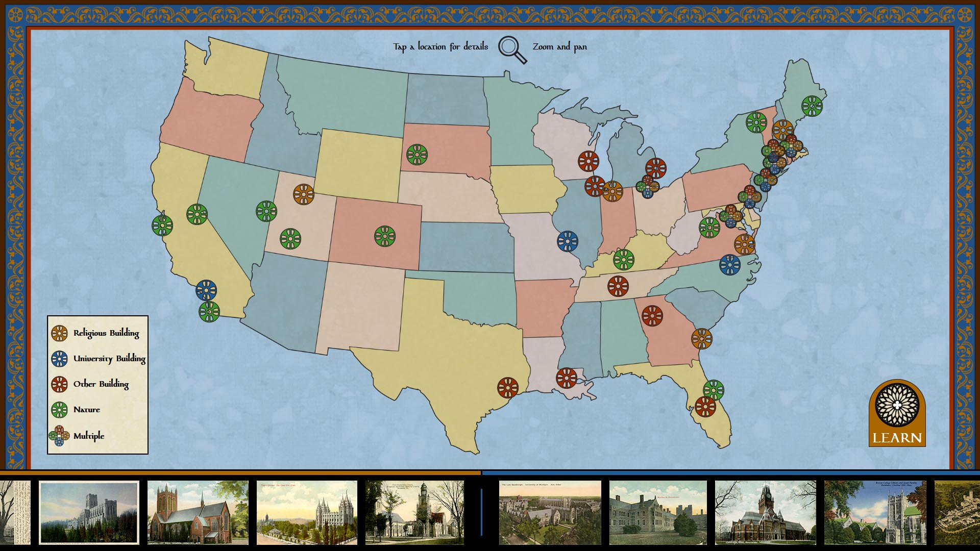Open the cathedral on hill postcard thumbnail

(89, 513)
